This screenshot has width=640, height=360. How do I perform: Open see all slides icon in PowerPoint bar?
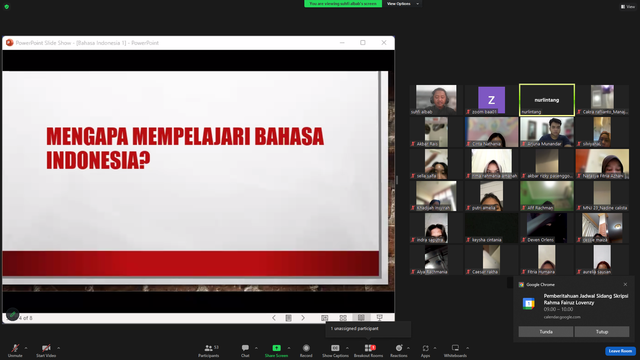[x=289, y=318]
